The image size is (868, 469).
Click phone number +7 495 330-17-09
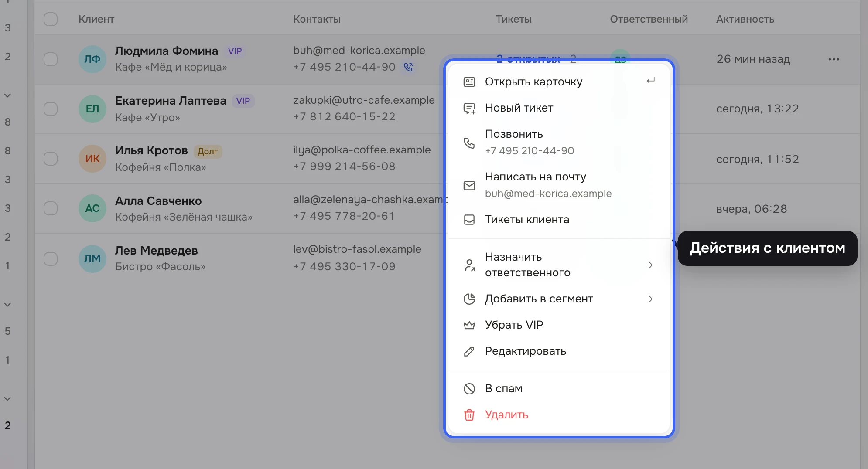pos(344,266)
